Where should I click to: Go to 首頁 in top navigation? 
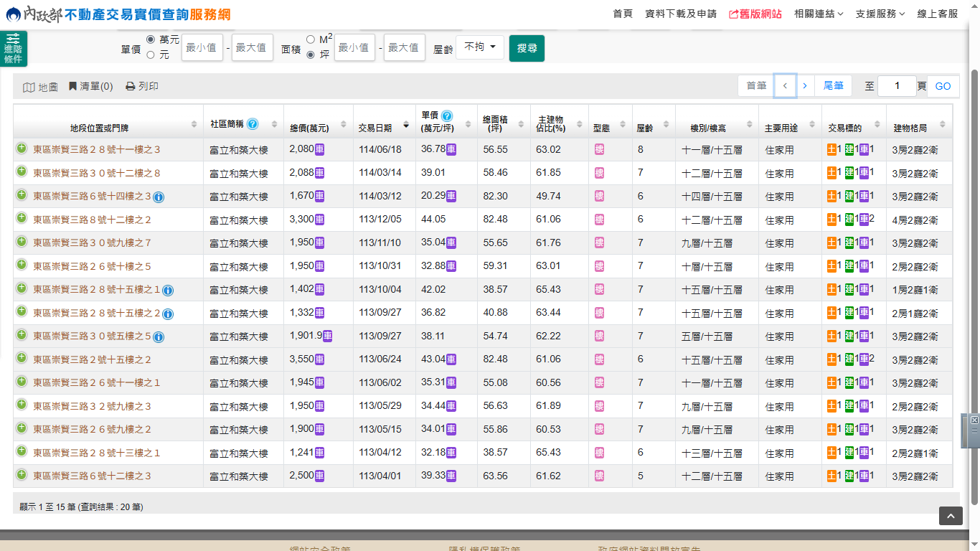[623, 14]
